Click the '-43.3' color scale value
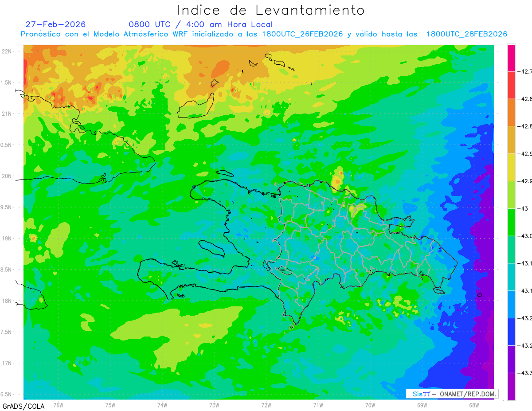 pos(525,373)
